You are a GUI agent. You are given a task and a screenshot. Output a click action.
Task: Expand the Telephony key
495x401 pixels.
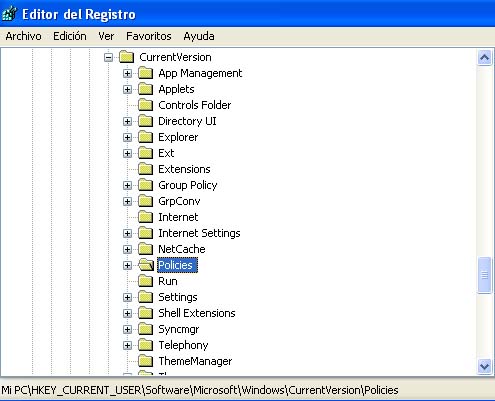tap(127, 345)
